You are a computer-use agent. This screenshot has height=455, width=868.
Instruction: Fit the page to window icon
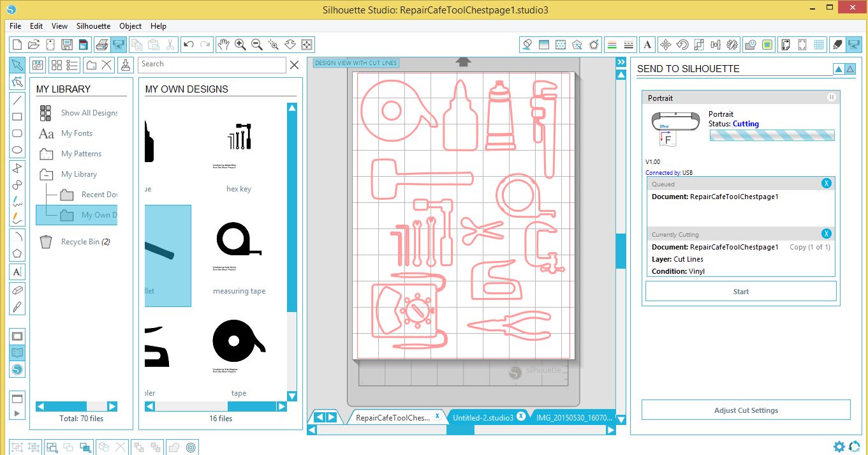click(x=307, y=45)
